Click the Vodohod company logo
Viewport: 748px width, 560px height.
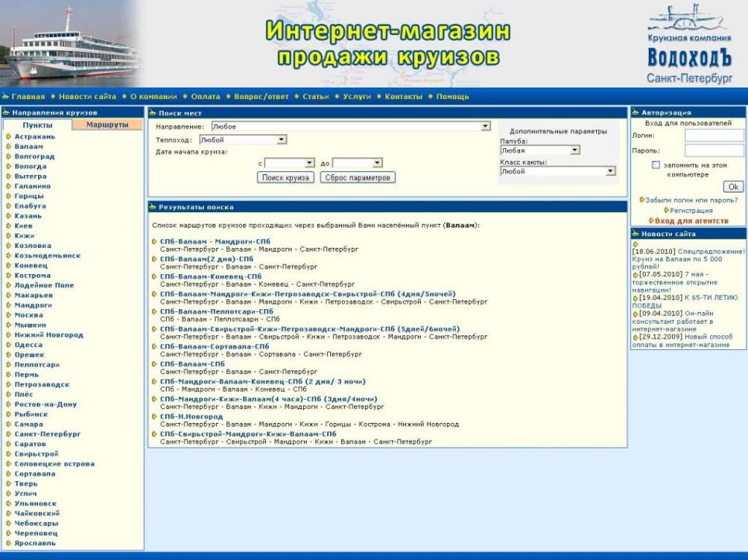tap(689, 44)
